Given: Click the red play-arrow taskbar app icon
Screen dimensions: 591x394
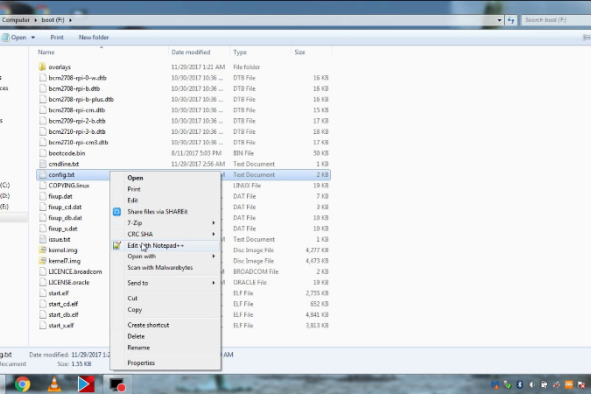Looking at the screenshot, I should coord(86,384).
